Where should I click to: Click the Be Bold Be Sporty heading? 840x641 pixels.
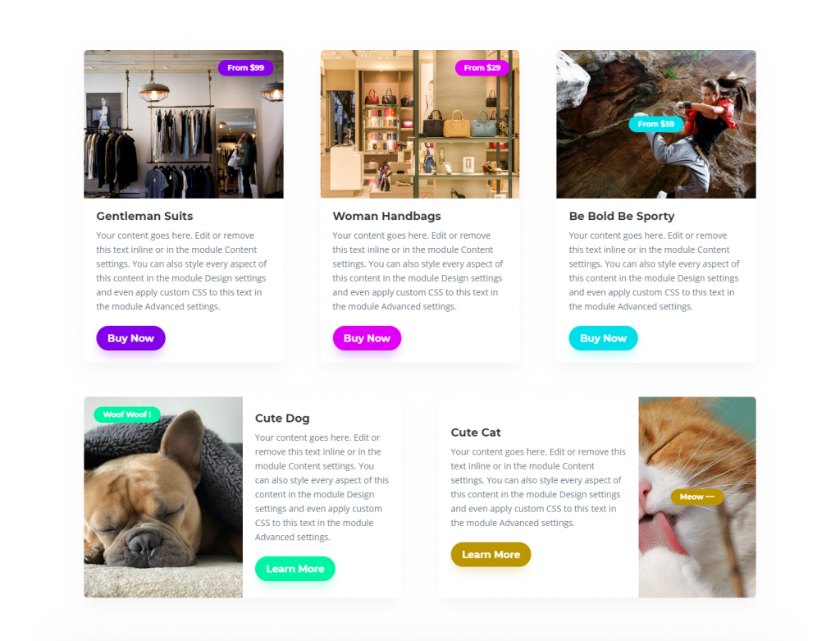click(x=622, y=216)
